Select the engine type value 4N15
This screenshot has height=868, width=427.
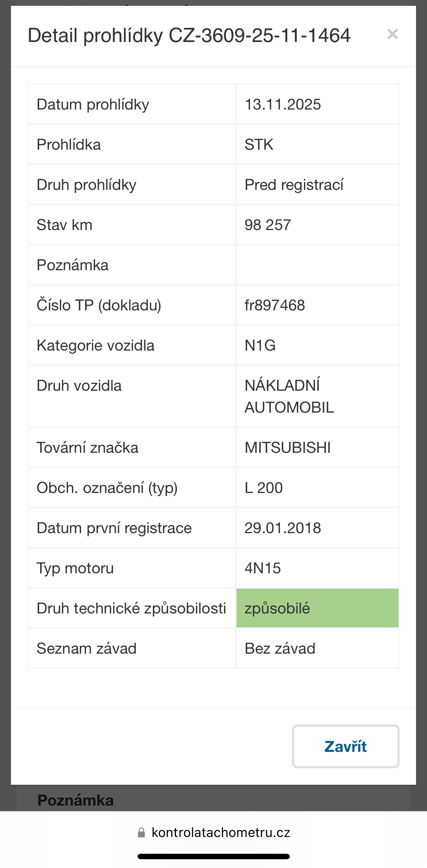point(263,568)
